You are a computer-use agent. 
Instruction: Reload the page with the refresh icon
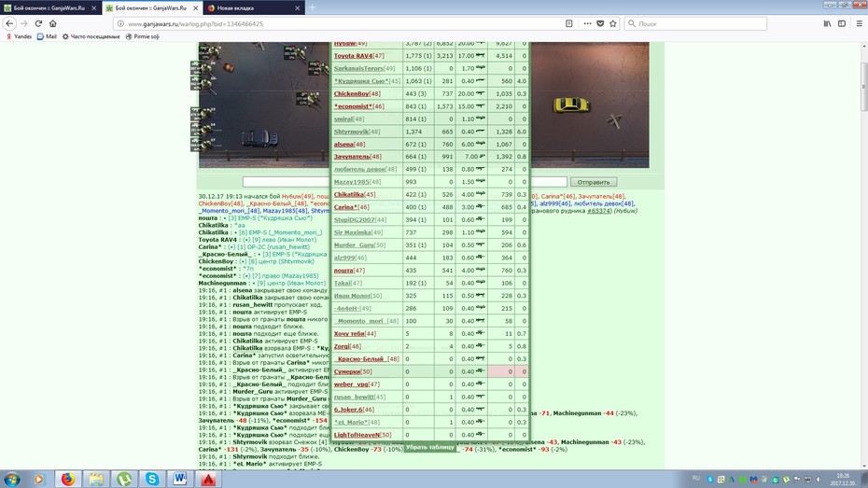point(38,23)
